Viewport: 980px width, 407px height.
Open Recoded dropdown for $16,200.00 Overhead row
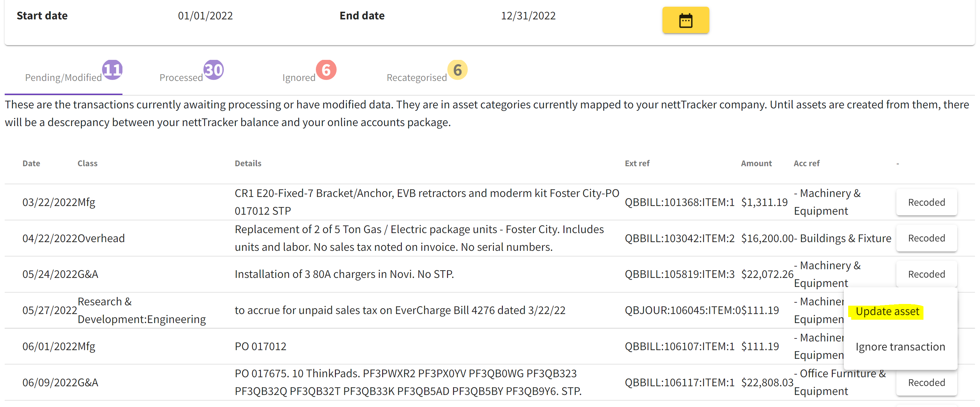coord(926,238)
